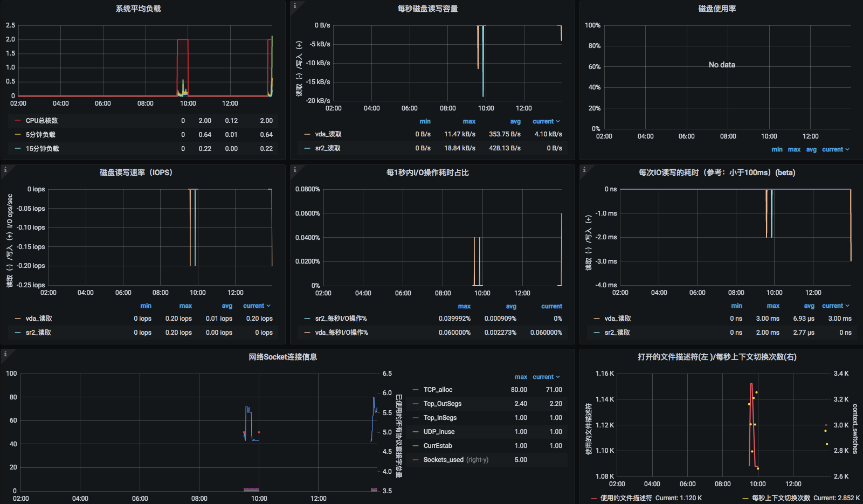Sort 磁盘使用率 legend by max
Screen dimensions: 863x504
click(794, 150)
